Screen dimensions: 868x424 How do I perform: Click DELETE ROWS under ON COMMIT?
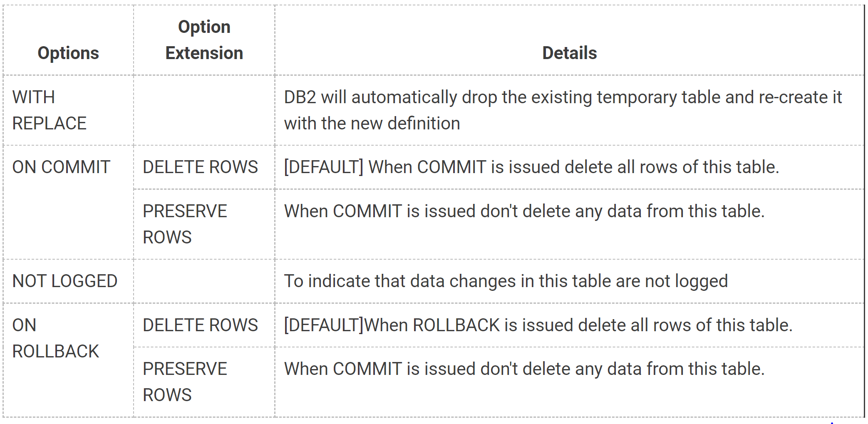point(200,167)
